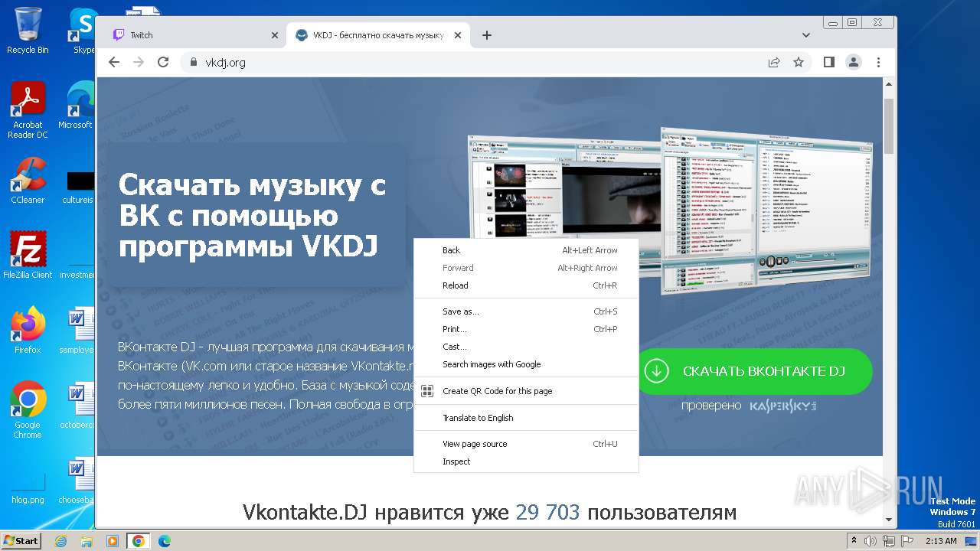980x551 pixels.
Task: Expand the tab search chevron
Action: [x=806, y=35]
